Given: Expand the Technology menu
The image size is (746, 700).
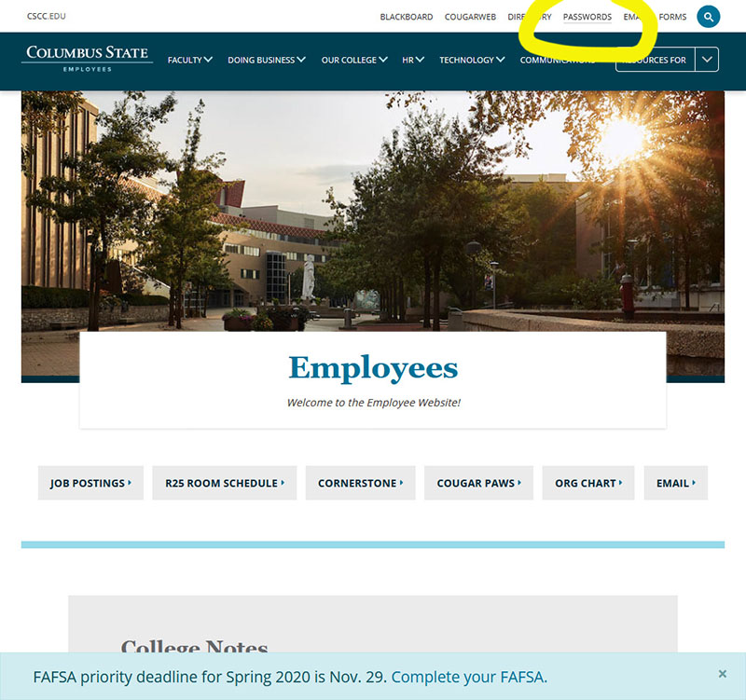Looking at the screenshot, I should (472, 60).
